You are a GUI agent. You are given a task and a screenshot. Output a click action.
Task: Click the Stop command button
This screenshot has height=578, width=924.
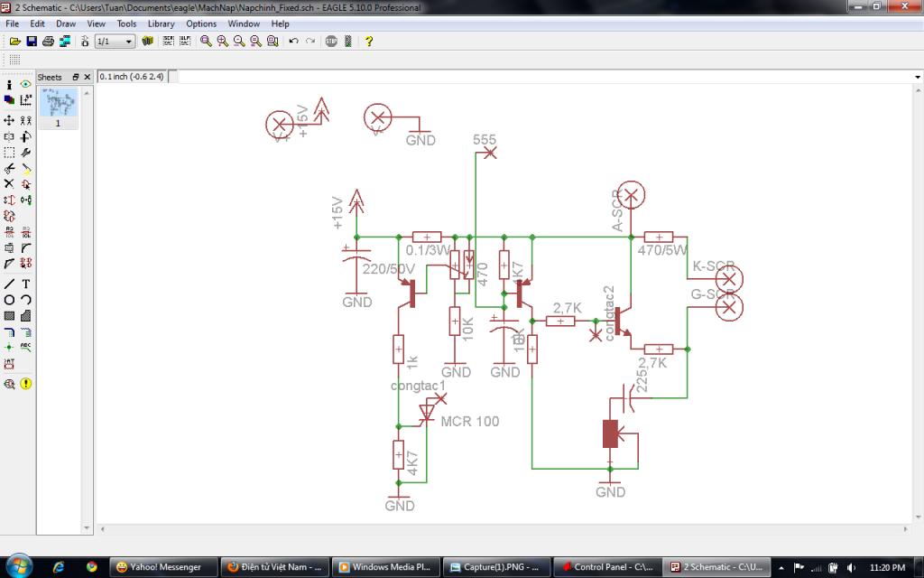[x=331, y=42]
